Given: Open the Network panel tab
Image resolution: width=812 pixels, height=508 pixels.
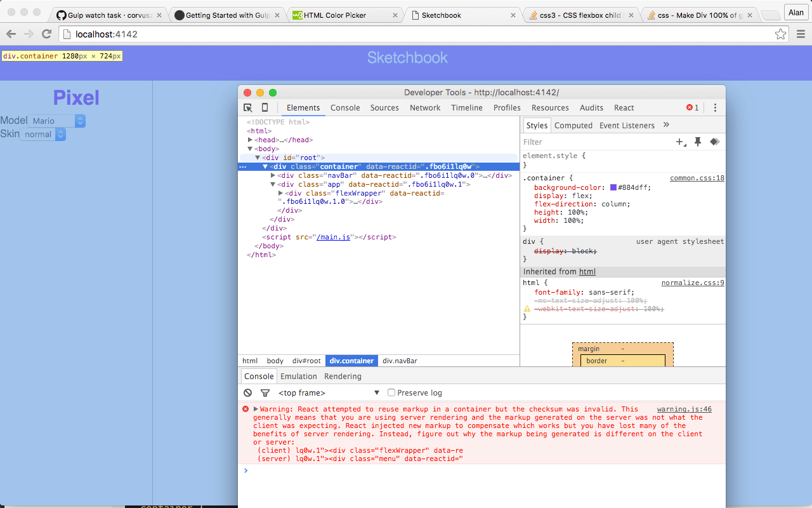Looking at the screenshot, I should pyautogui.click(x=425, y=108).
